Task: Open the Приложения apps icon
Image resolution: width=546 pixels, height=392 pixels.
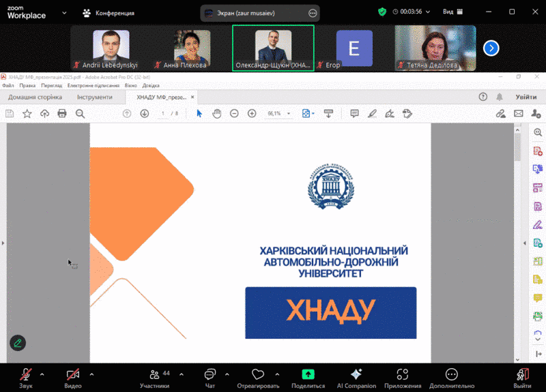Action: tap(403, 374)
